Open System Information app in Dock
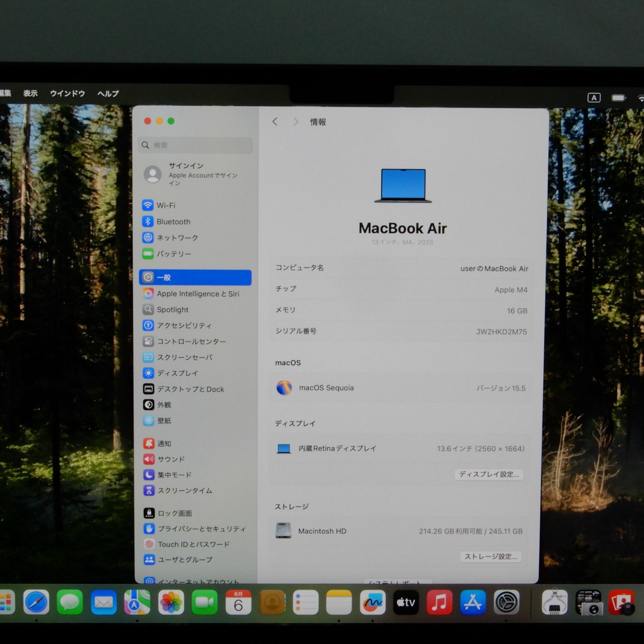 (x=555, y=602)
